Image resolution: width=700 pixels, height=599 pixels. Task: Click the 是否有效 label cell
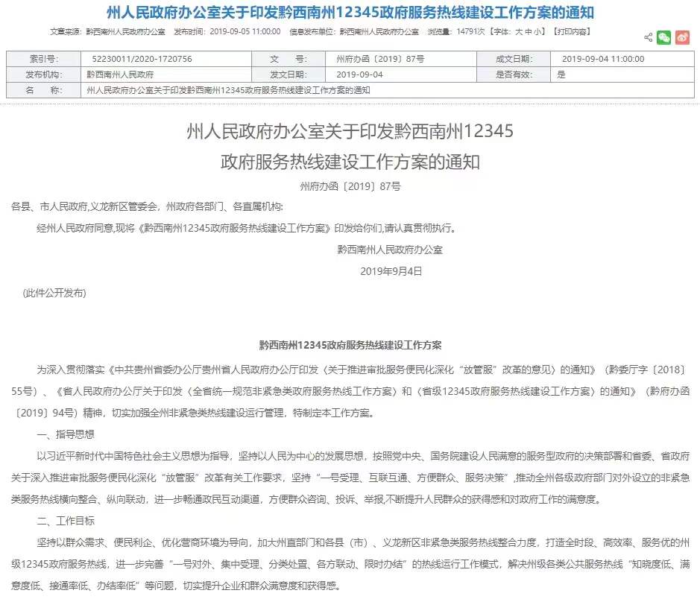point(514,75)
